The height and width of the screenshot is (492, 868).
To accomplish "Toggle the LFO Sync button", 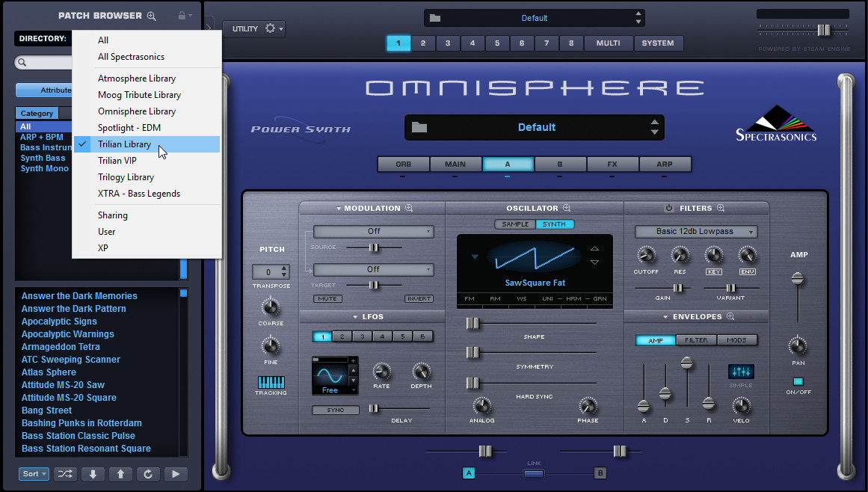I will click(x=336, y=410).
